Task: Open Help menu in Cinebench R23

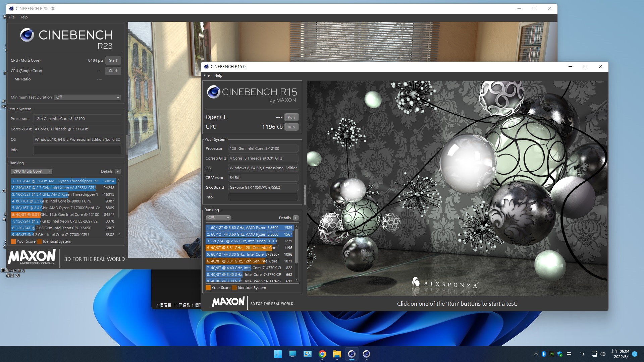Action: pyautogui.click(x=23, y=17)
